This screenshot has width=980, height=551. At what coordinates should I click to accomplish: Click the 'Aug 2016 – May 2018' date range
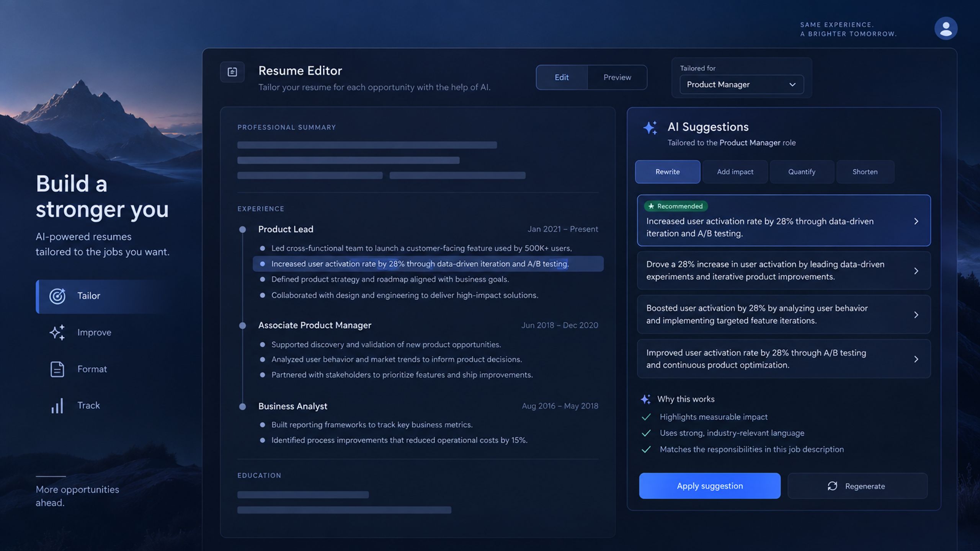tap(560, 406)
